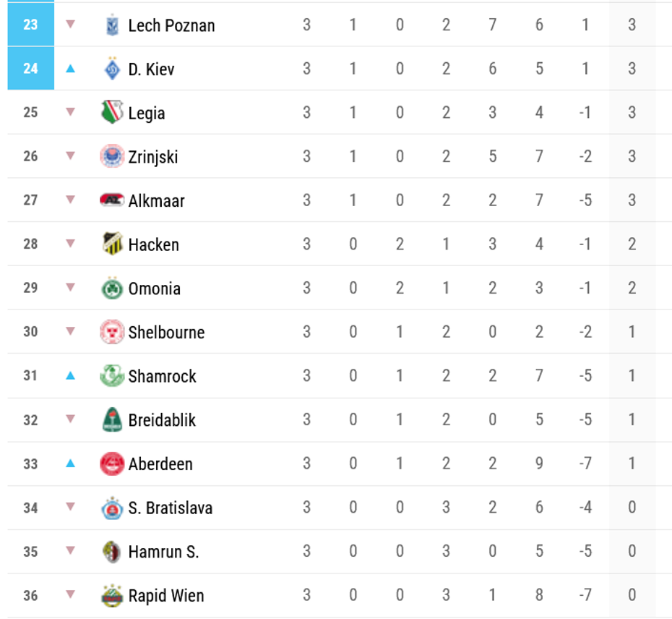The width and height of the screenshot is (672, 619).
Task: Click the Zrinjski club badge
Action: (x=111, y=157)
